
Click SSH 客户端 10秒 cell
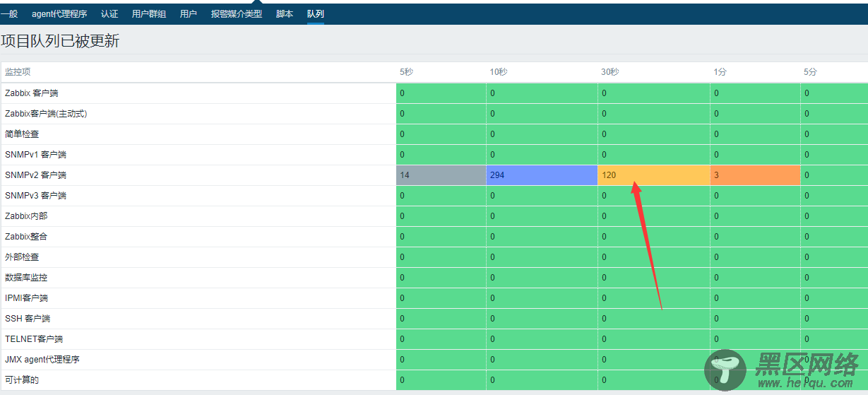tap(542, 319)
